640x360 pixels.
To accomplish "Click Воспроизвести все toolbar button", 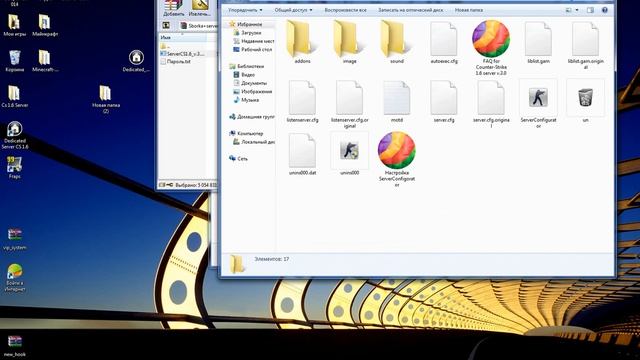I will [x=345, y=10].
